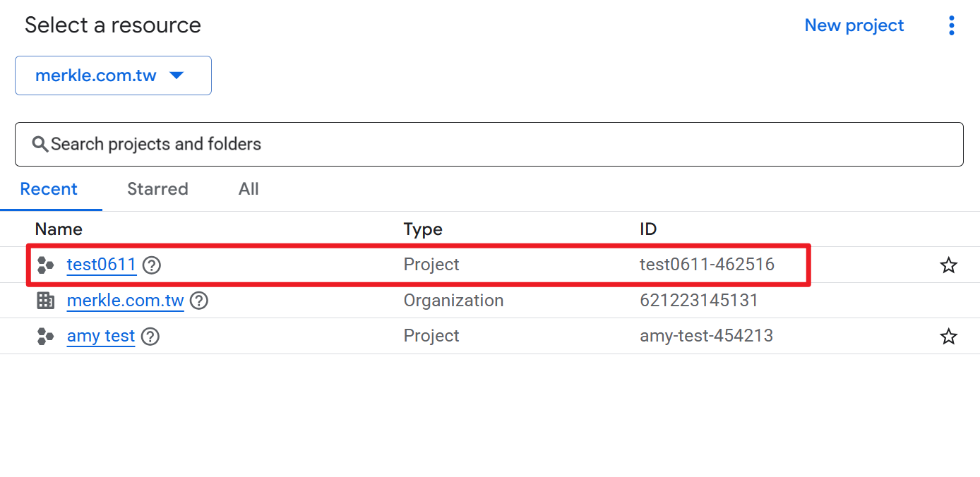The width and height of the screenshot is (980, 477).
Task: Click the Type column header
Action: click(x=423, y=229)
